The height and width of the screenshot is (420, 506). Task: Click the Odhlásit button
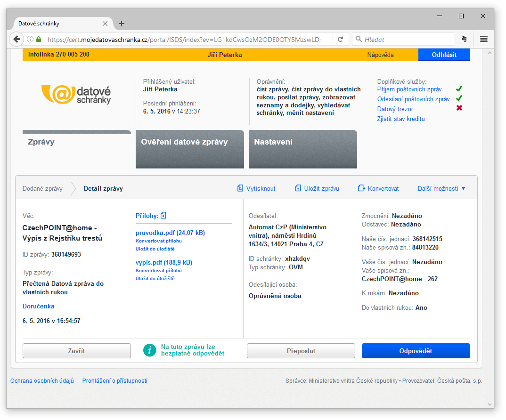(x=444, y=55)
